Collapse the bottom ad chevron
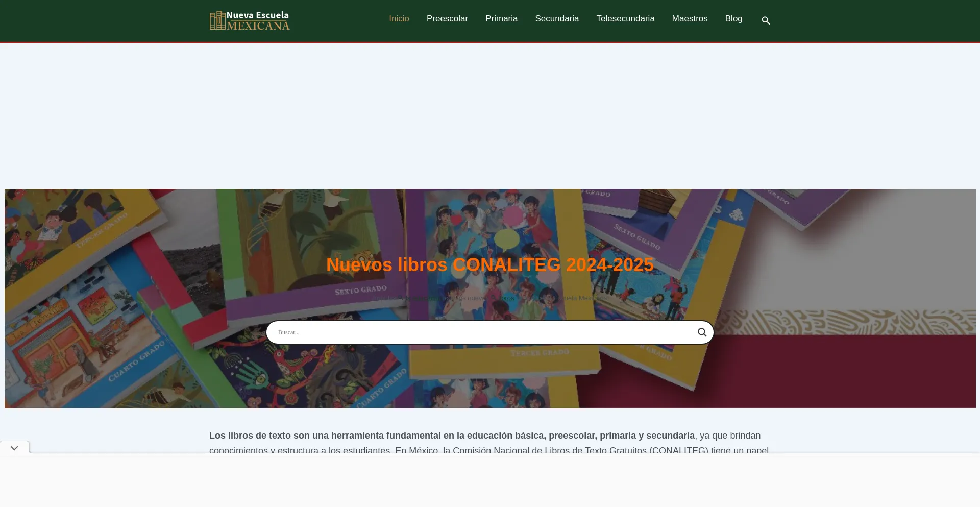980x507 pixels. click(x=14, y=448)
